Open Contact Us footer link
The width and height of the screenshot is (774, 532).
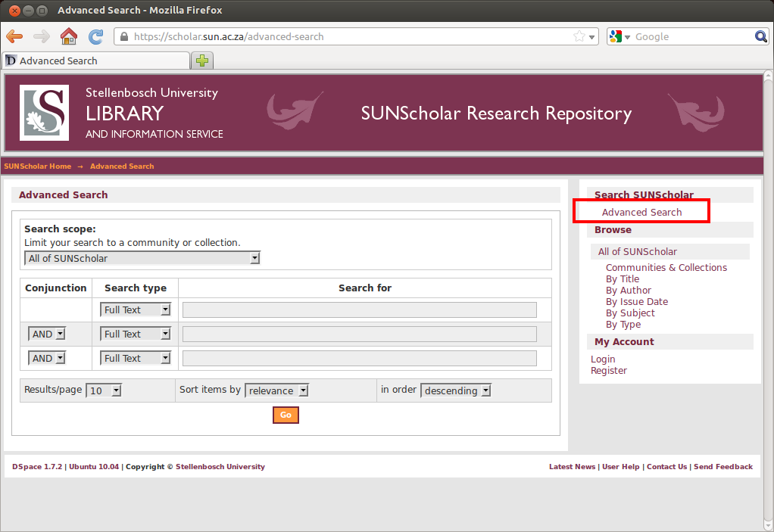[666, 466]
